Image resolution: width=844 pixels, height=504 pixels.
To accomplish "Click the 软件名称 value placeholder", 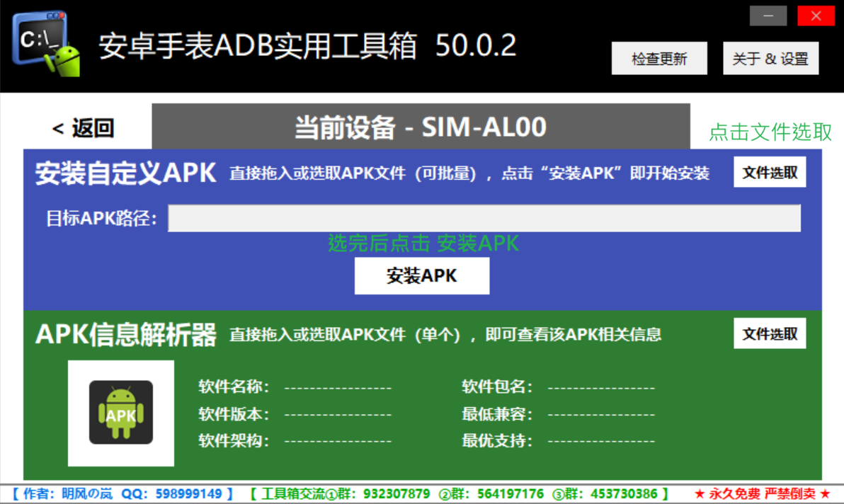I will (x=338, y=388).
